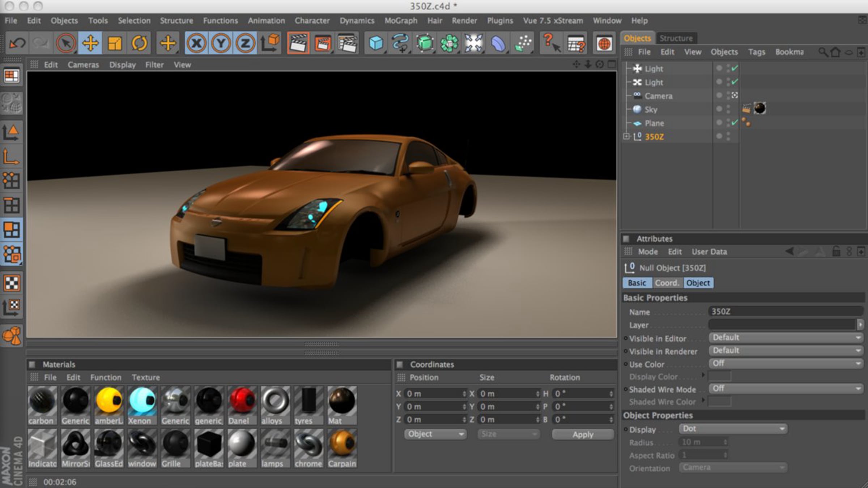Image resolution: width=868 pixels, height=488 pixels.
Task: Toggle X axis lock
Action: pyautogui.click(x=196, y=44)
